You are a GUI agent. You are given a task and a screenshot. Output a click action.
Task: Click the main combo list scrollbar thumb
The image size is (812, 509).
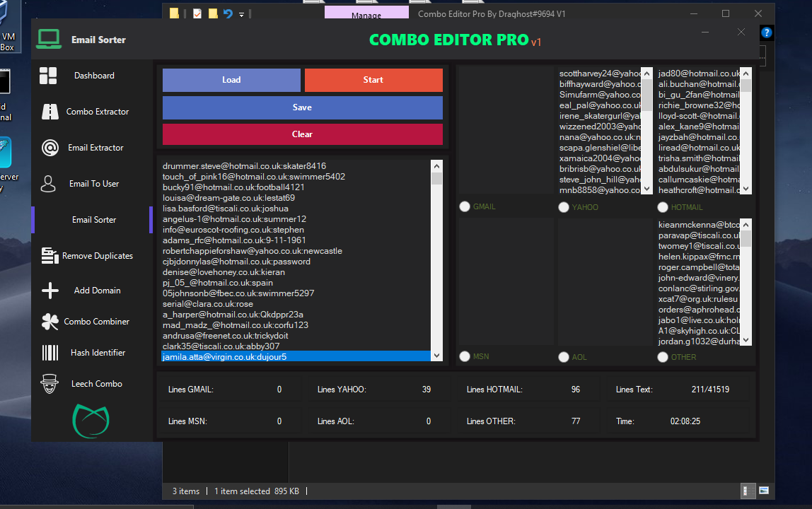[x=436, y=179]
